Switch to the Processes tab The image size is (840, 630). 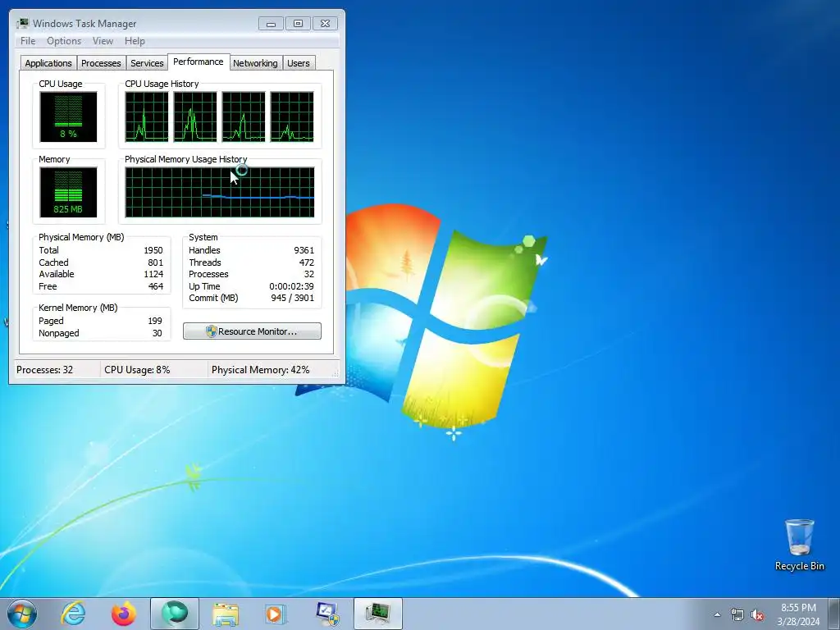tap(101, 62)
